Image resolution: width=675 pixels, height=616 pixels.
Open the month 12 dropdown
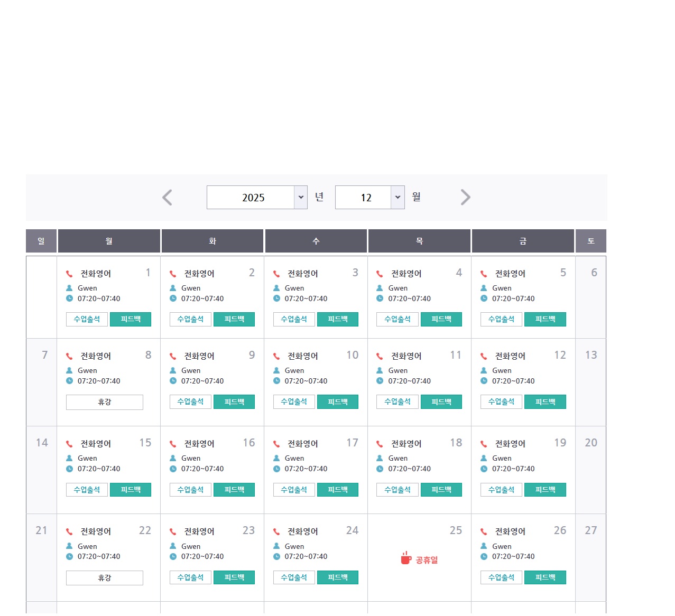[x=369, y=198]
